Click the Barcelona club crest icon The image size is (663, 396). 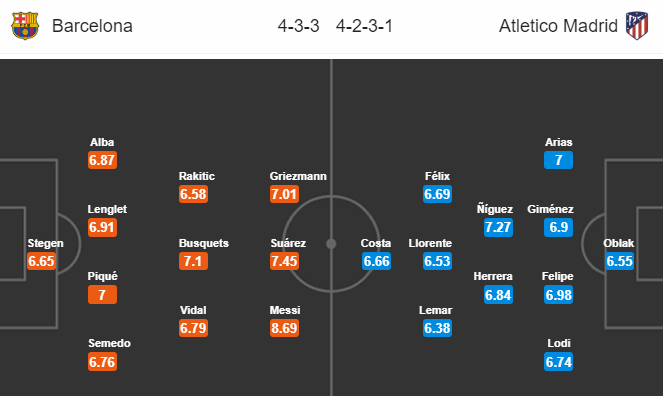[25, 26]
